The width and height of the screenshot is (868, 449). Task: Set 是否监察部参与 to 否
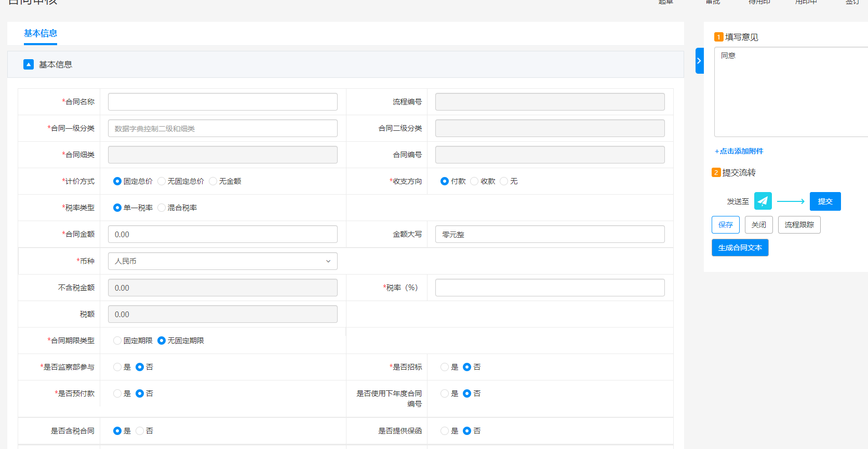click(140, 367)
